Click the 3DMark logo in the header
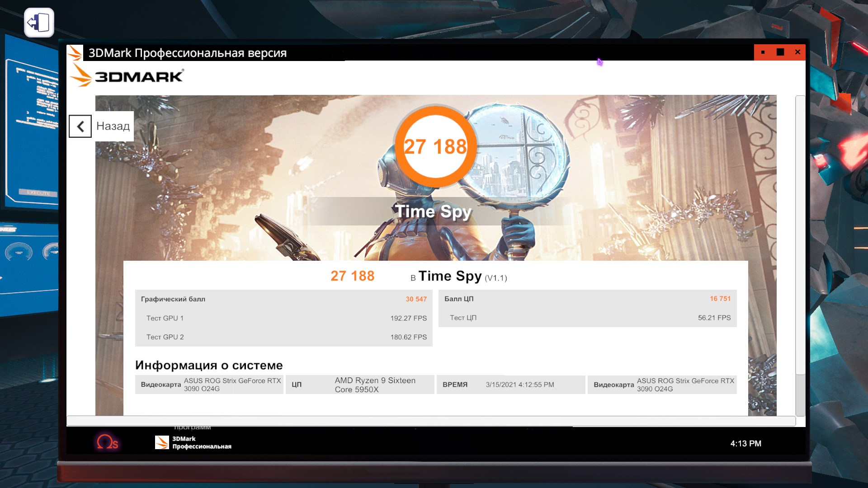 (x=127, y=75)
